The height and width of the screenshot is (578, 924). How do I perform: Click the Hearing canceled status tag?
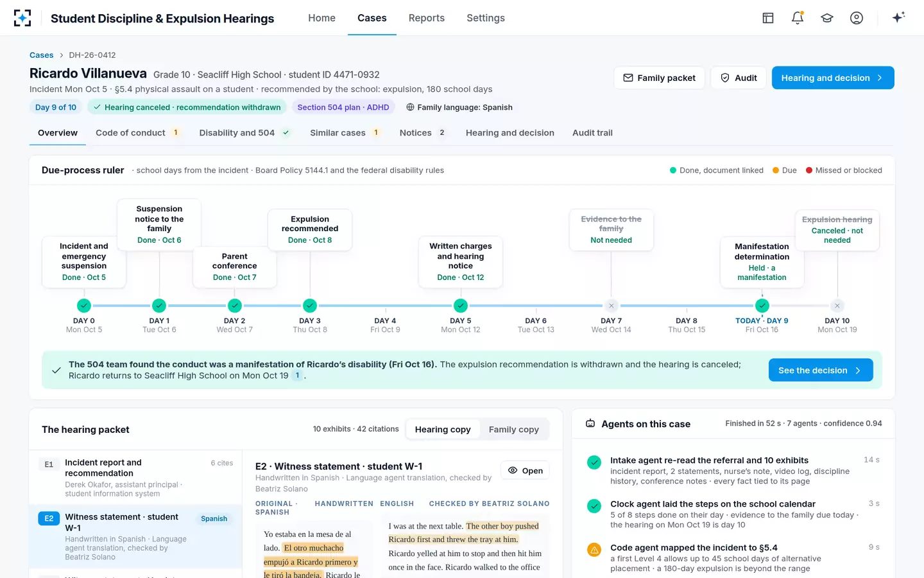(x=187, y=107)
